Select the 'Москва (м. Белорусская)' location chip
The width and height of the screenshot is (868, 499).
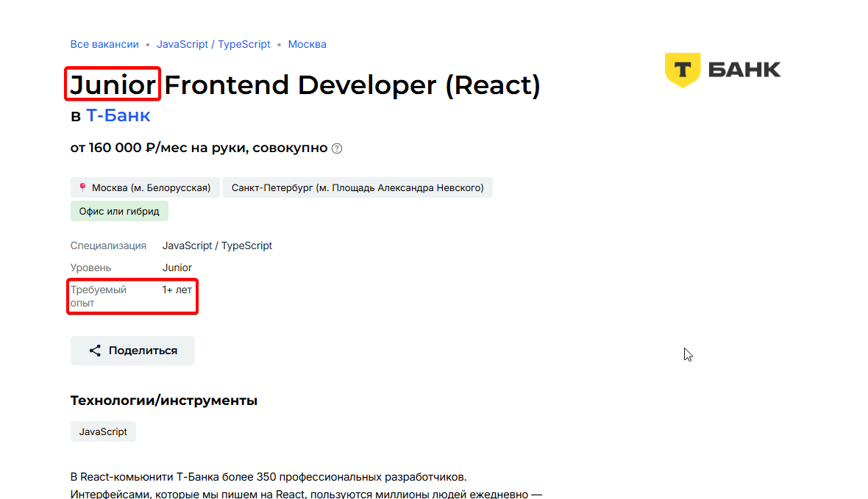click(145, 187)
